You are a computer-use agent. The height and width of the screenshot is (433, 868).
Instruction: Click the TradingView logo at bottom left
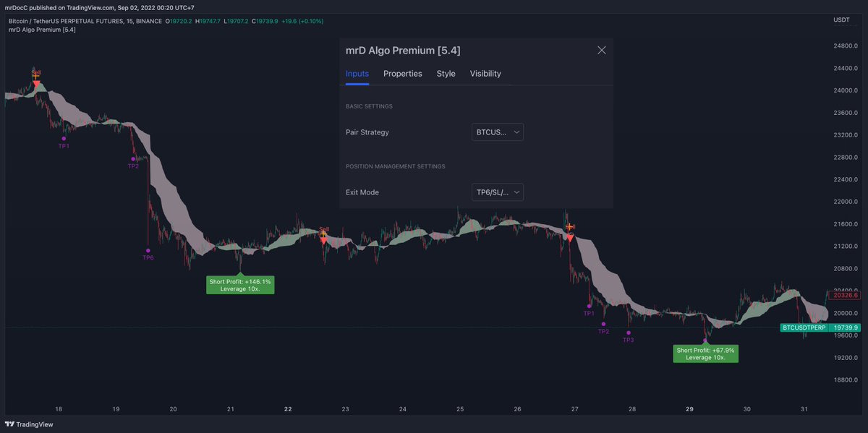30,424
